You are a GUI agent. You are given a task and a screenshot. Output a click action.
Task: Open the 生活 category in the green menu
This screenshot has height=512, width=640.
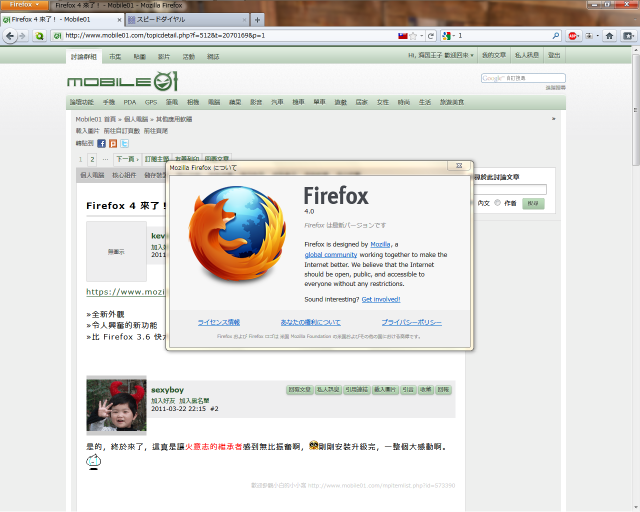pyautogui.click(x=425, y=102)
